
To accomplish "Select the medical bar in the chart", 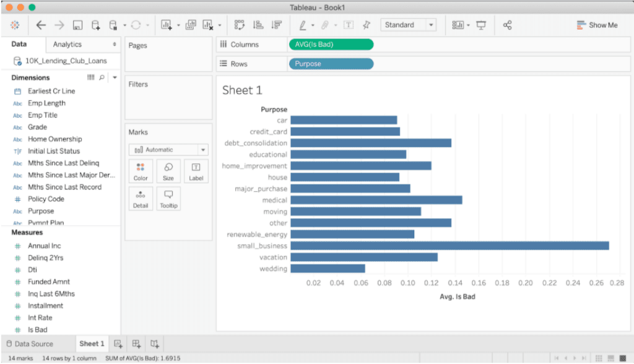I will click(376, 200).
